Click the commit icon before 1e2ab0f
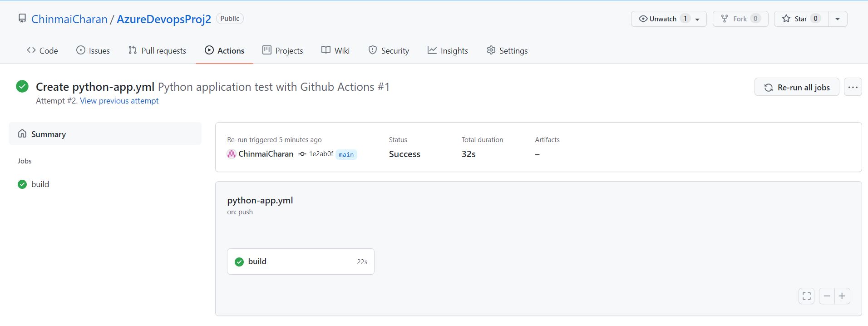 (302, 154)
